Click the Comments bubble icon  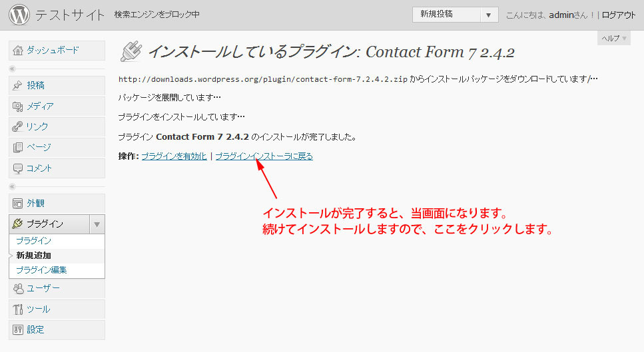(18, 168)
